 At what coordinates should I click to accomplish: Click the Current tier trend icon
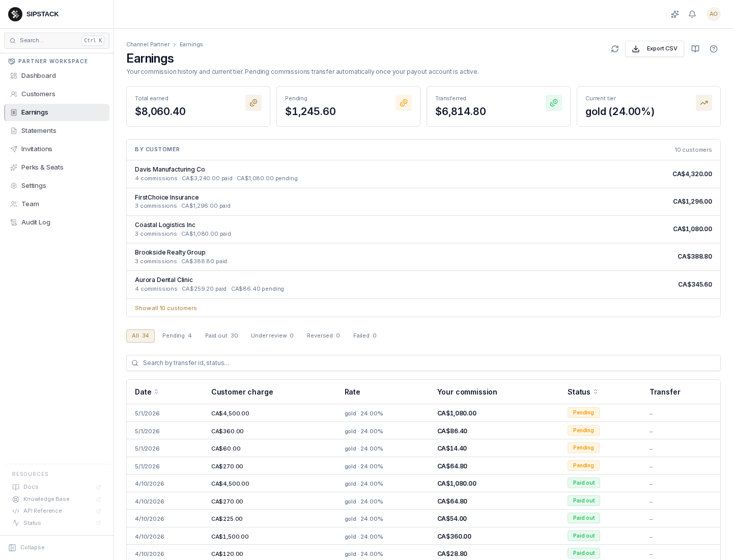click(704, 103)
